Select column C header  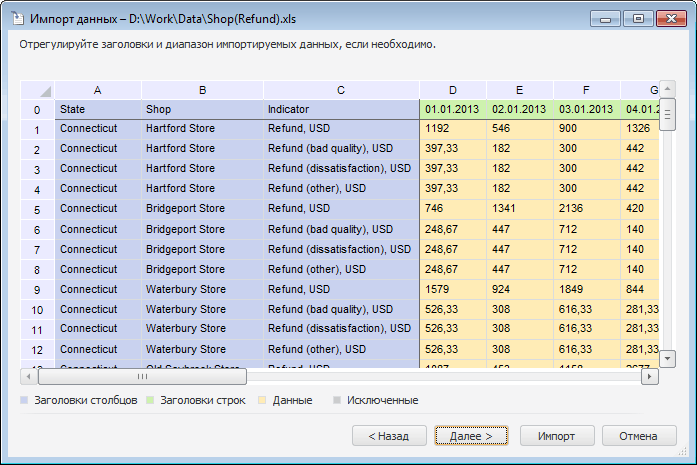[341, 90]
